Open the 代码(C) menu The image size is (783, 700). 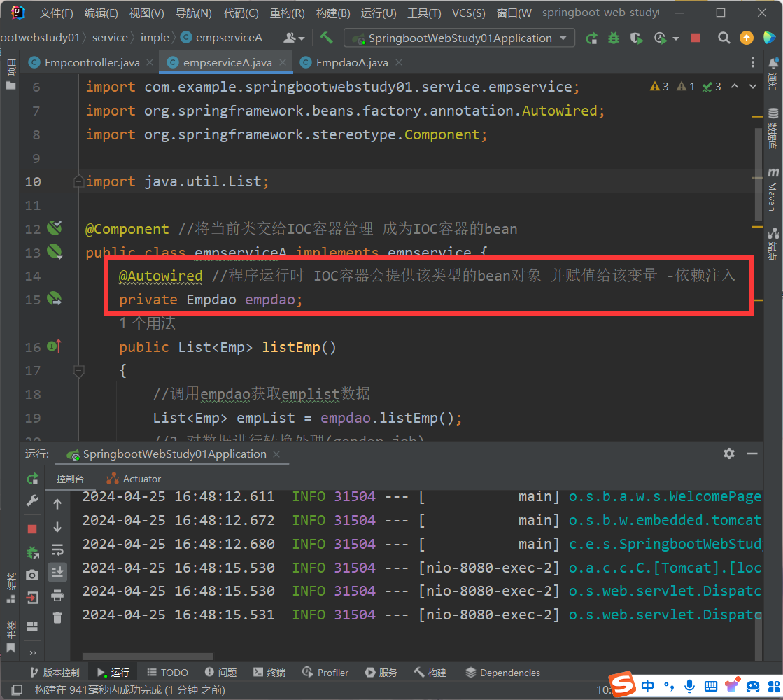(241, 13)
